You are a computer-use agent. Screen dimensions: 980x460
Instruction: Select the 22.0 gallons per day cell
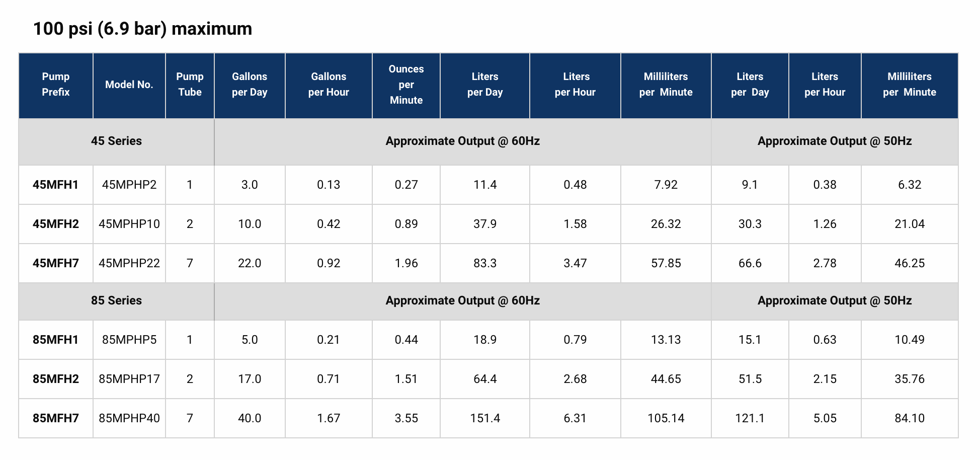[250, 263]
